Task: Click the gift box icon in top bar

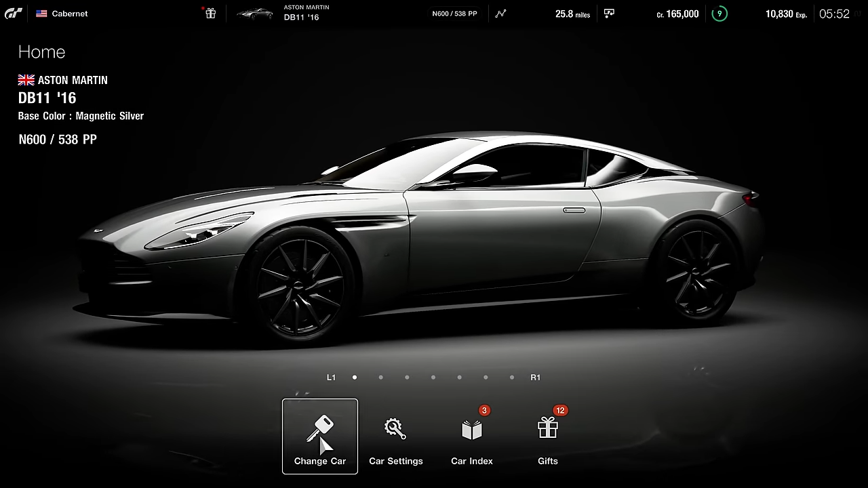Action: tap(211, 14)
